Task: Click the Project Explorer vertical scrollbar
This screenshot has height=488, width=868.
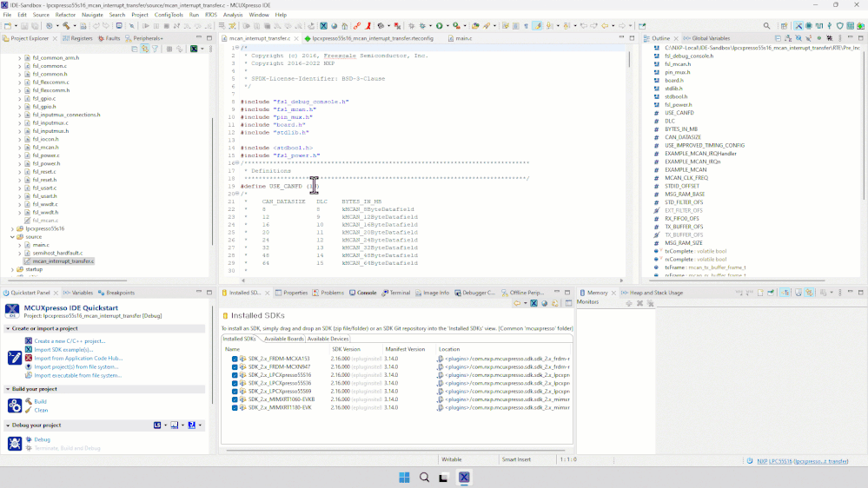Action: click(213, 181)
